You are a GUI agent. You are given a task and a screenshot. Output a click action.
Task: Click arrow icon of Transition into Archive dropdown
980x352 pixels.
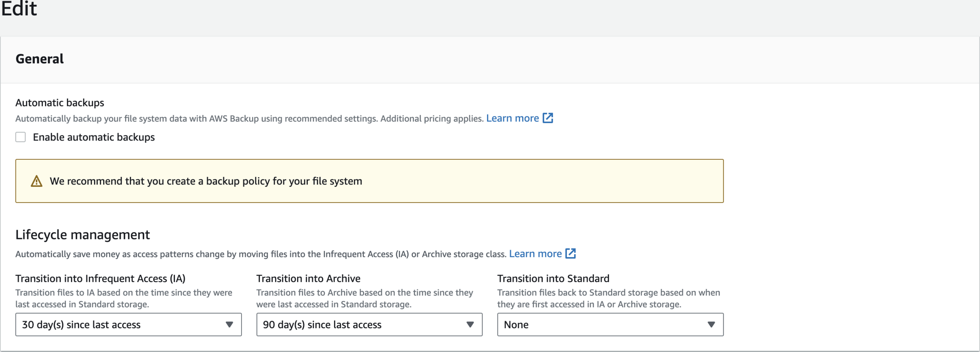click(x=470, y=325)
